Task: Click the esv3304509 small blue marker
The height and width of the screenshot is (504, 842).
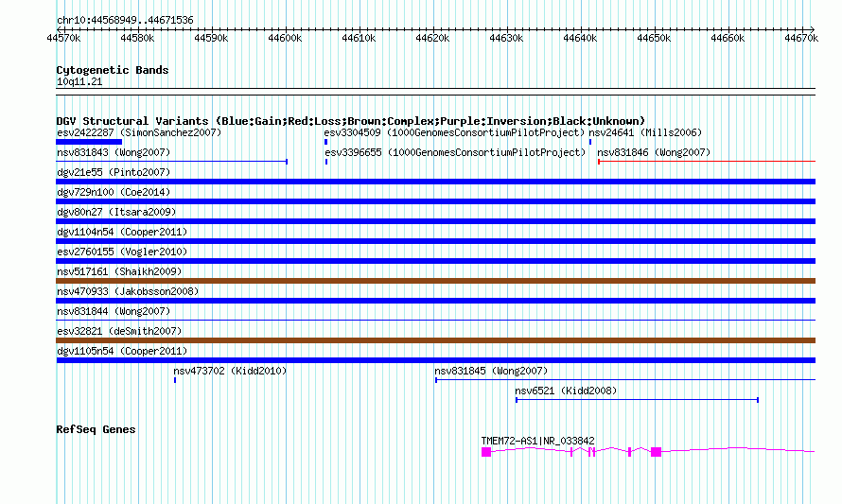Action: (326, 142)
